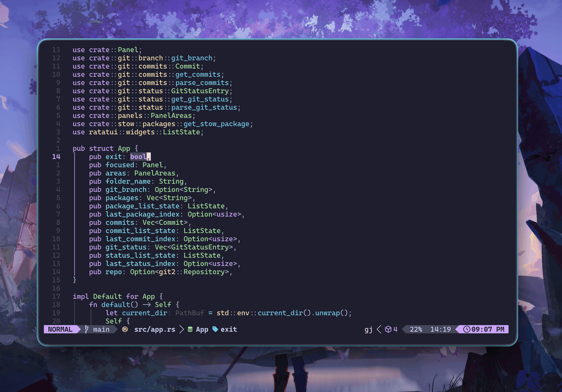Image resolution: width=562 pixels, height=392 pixels.
Task: Click the last_status_index field
Action: pyautogui.click(x=165, y=264)
